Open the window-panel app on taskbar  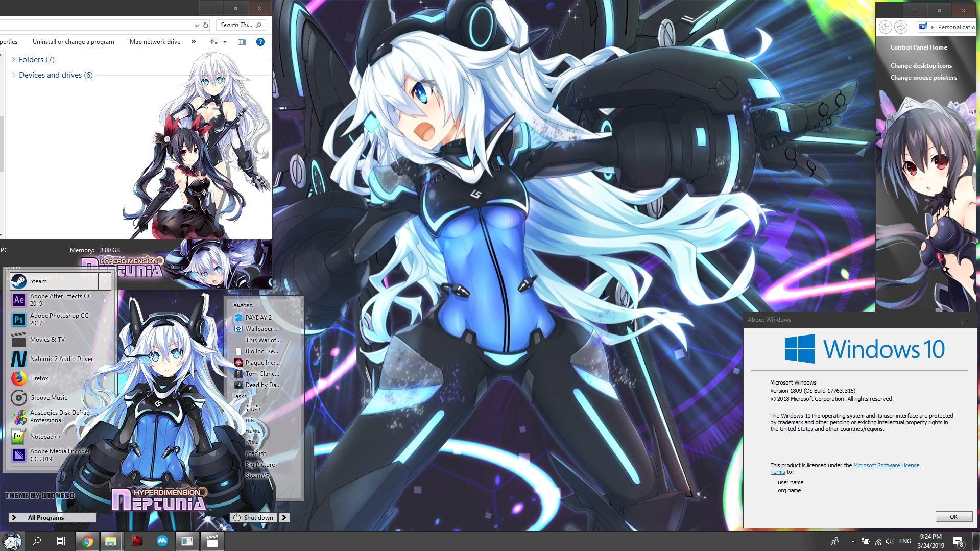point(187,541)
